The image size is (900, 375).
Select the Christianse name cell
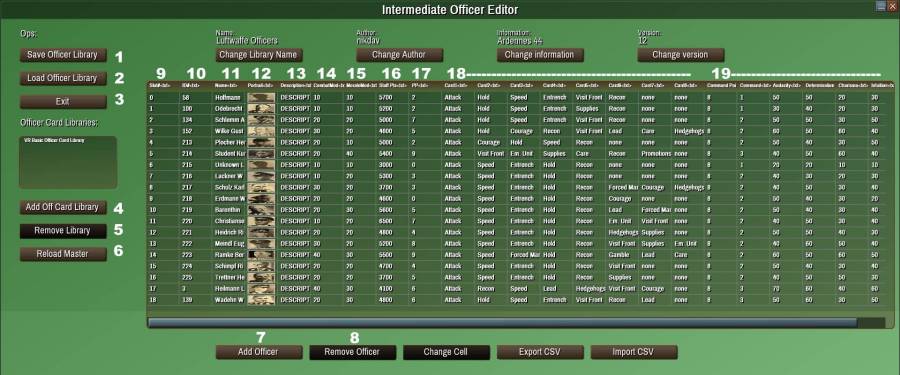(229, 221)
